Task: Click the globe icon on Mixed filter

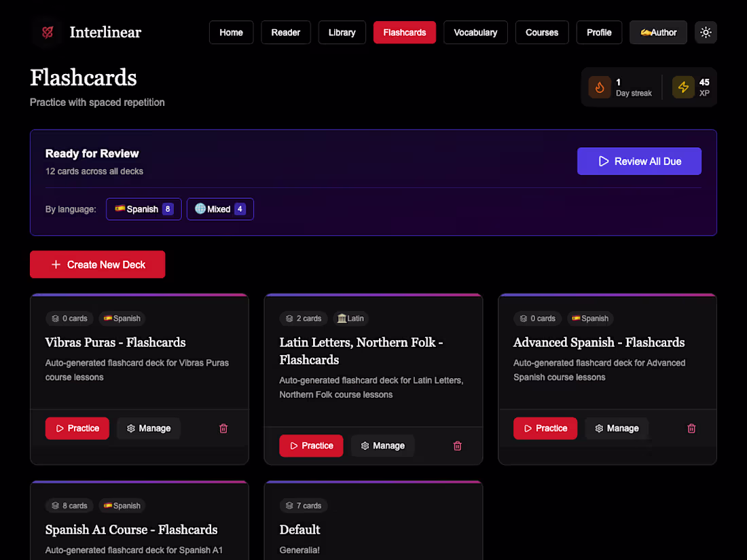Action: coord(200,208)
